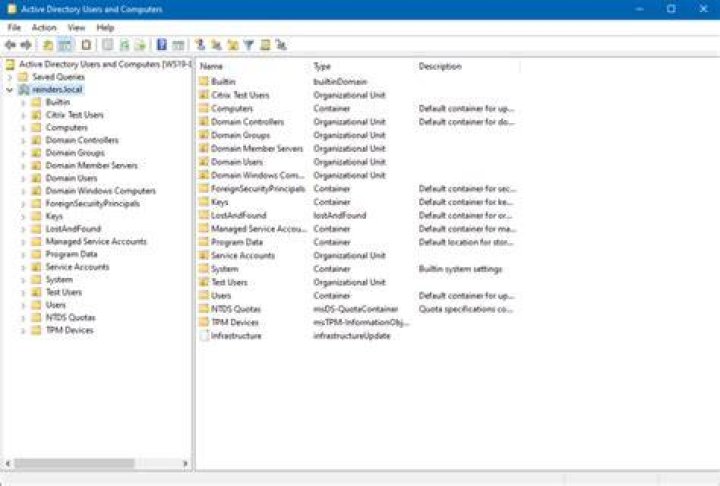Expand TPM Devices tree node

tap(23, 330)
